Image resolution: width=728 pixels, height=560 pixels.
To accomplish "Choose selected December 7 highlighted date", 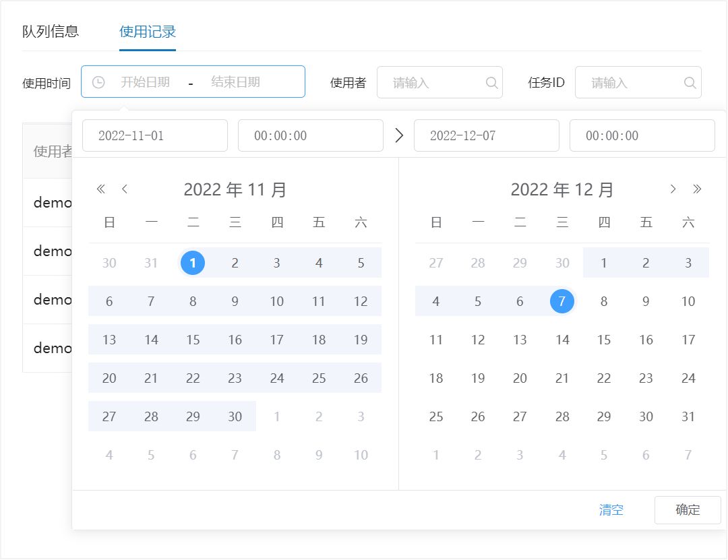I will pyautogui.click(x=562, y=301).
